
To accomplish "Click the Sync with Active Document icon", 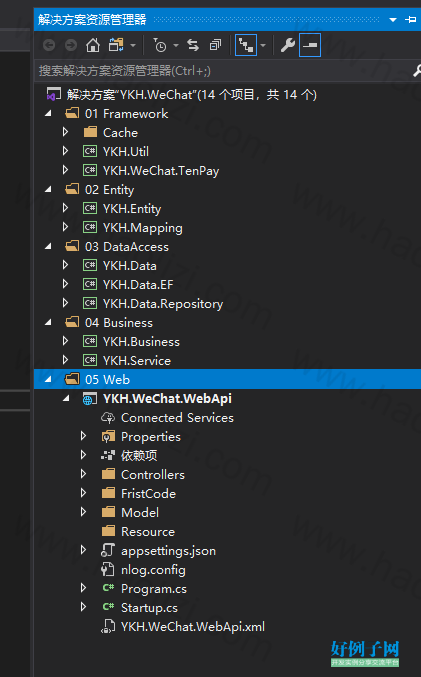I will [x=193, y=45].
